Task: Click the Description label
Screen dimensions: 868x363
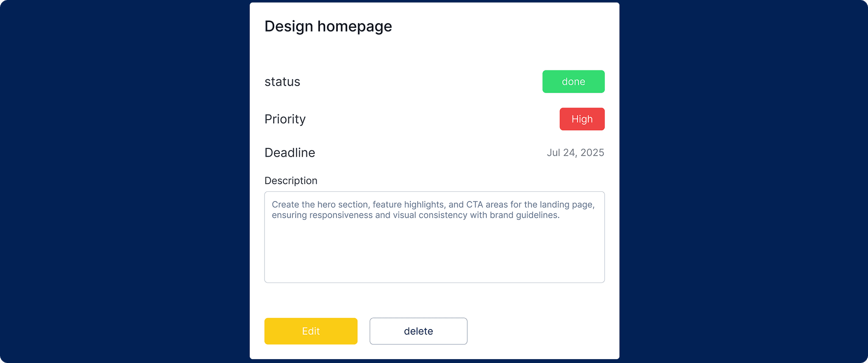Action: (x=291, y=180)
